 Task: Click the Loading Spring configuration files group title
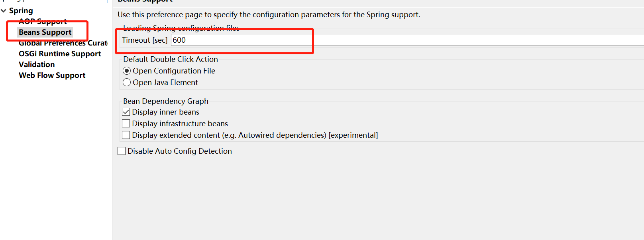tap(181, 28)
